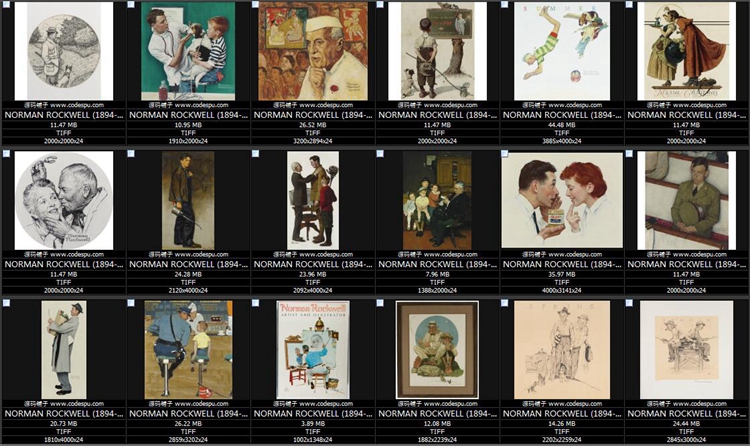Click the 3.89 MB file size label
The width and height of the screenshot is (750, 446).
[x=313, y=424]
